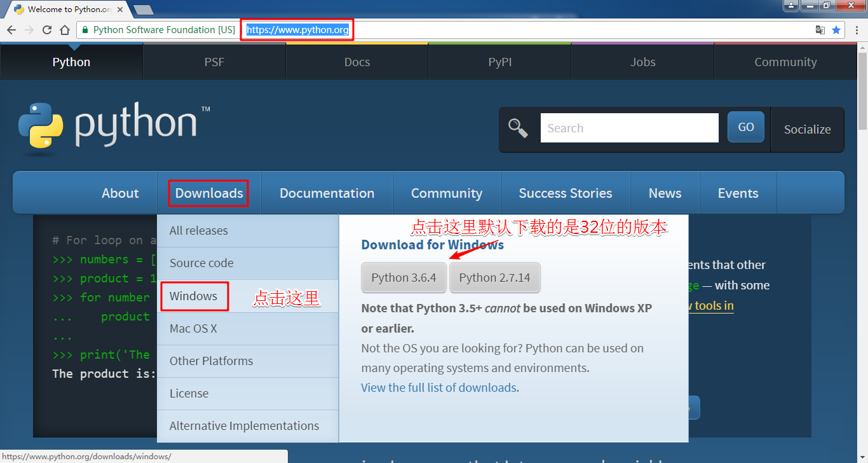Choose License in Downloads menu
This screenshot has width=868, height=463.
(x=248, y=394)
